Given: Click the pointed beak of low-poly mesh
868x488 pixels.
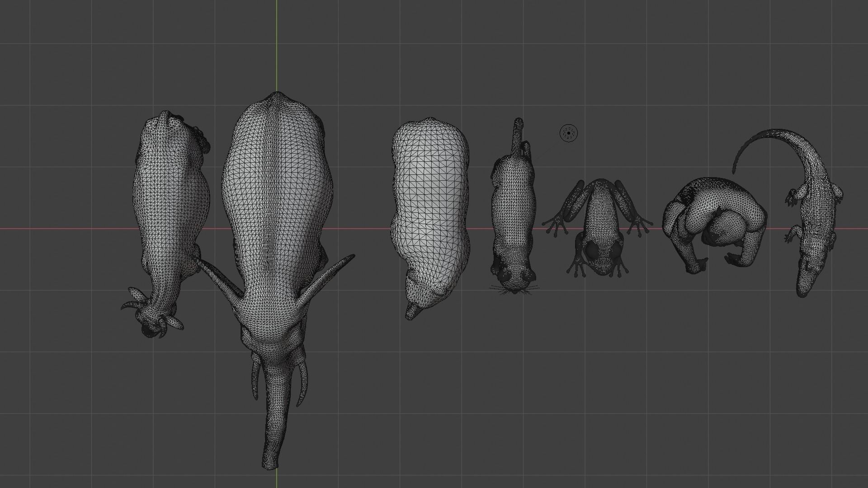Looking at the screenshot, I should coord(411,312).
